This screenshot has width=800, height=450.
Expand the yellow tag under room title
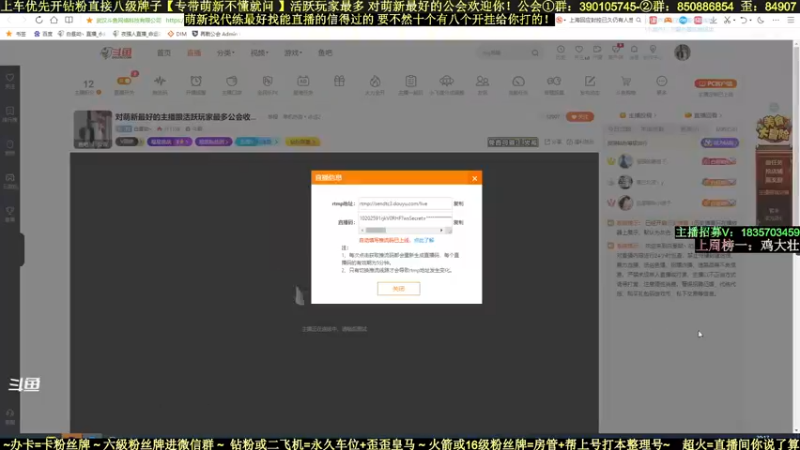[303, 142]
